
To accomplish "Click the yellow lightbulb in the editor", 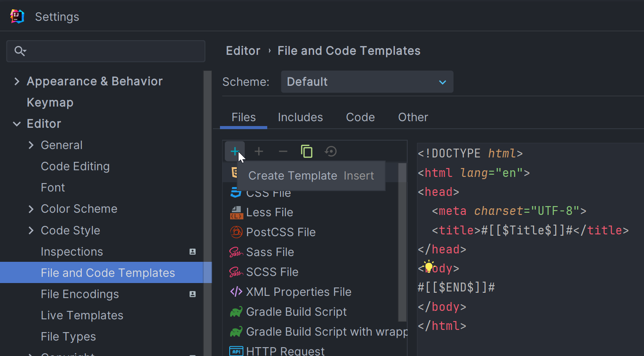I will 428,267.
